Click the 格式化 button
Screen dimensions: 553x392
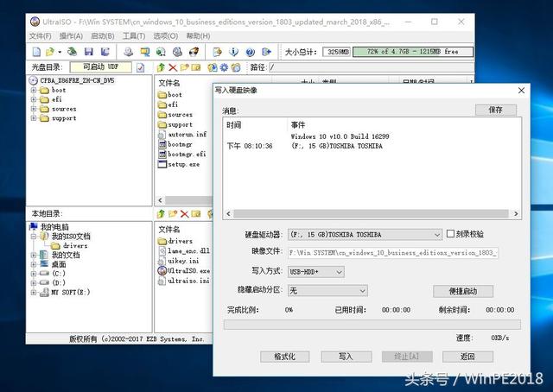(x=285, y=357)
